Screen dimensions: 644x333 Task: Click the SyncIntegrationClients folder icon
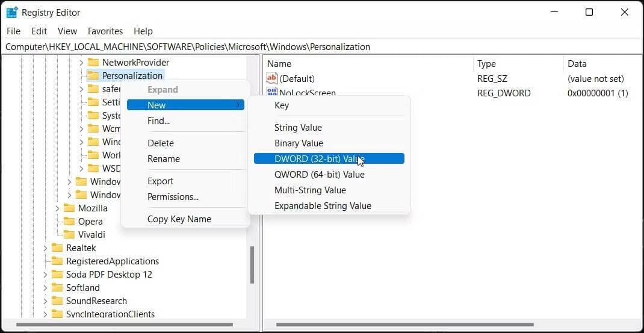57,314
